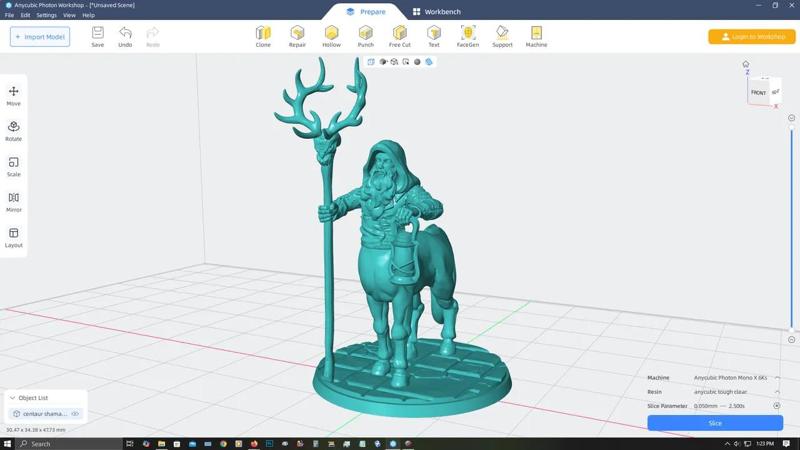Select the Rotate tool in left sidebar

tap(14, 131)
